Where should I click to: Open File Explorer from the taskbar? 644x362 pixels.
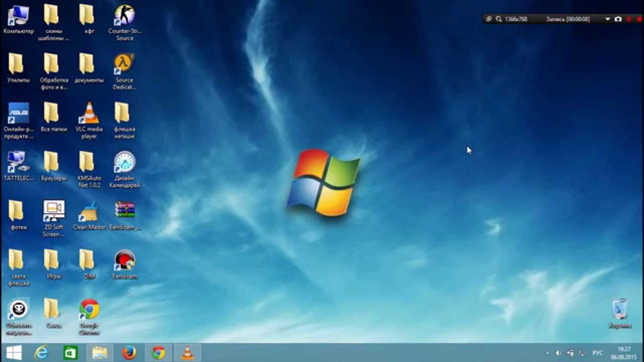tap(100, 353)
